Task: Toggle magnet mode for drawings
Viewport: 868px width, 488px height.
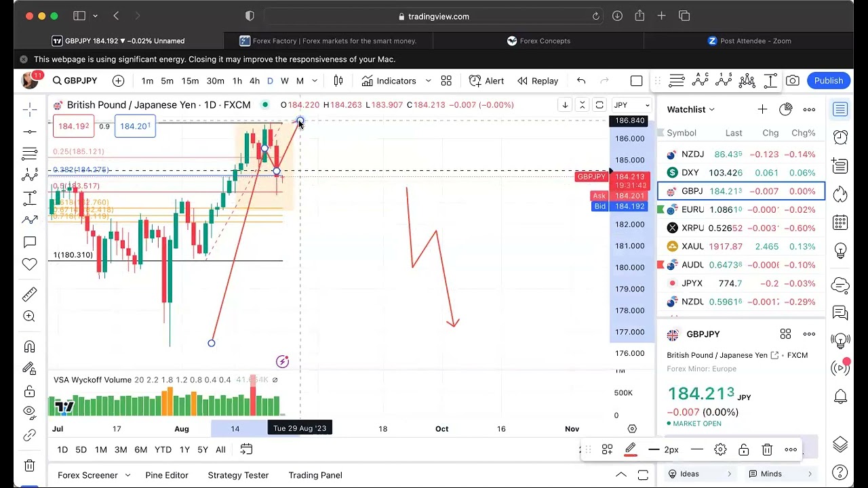Action: click(x=29, y=346)
